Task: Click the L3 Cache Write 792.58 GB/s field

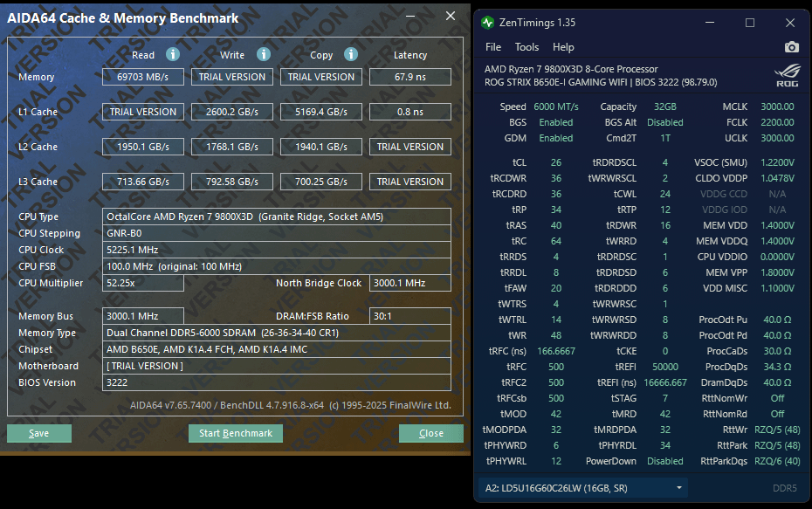Action: 232,182
